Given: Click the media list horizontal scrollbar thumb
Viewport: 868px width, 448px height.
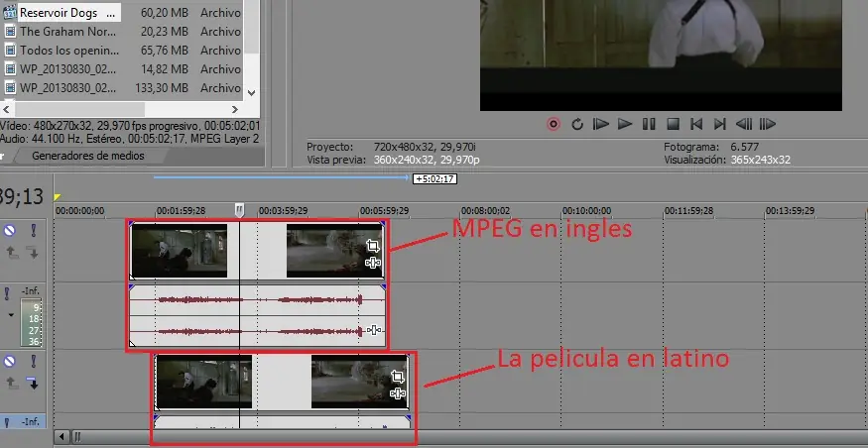Looking at the screenshot, I should click(x=79, y=109).
